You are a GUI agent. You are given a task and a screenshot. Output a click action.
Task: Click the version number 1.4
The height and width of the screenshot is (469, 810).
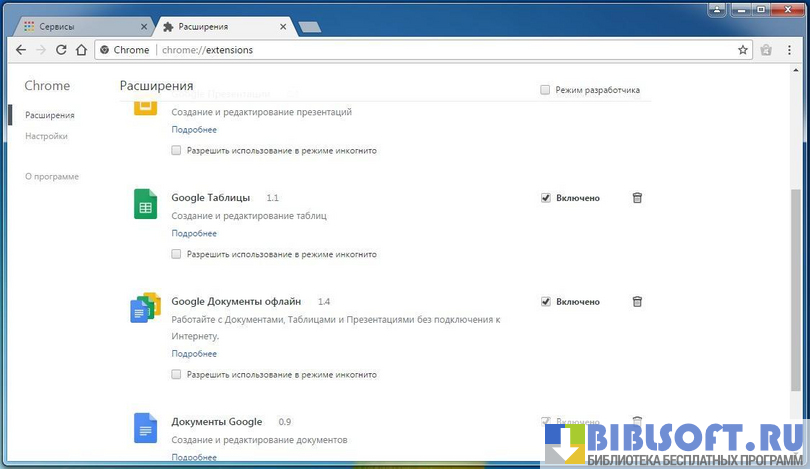coord(324,302)
